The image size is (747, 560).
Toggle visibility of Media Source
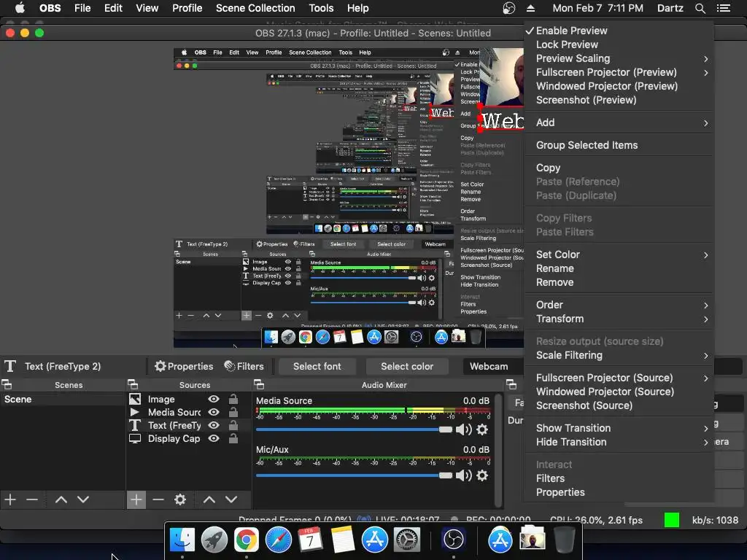click(214, 412)
